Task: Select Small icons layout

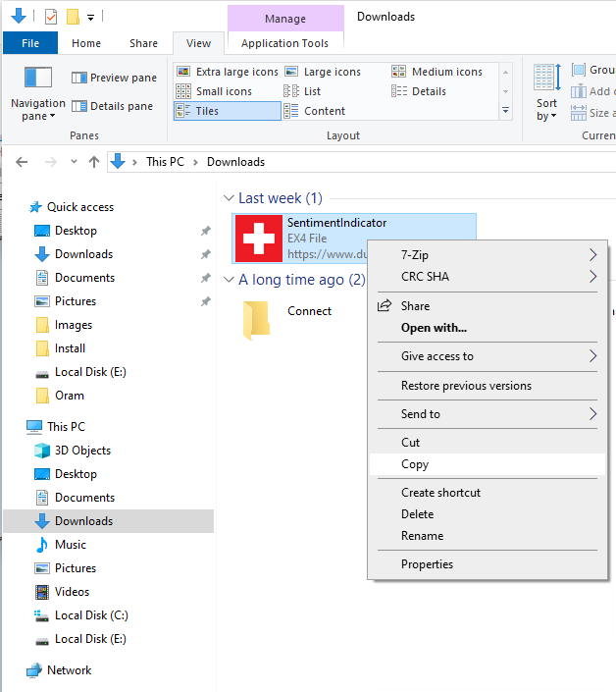Action: (x=214, y=91)
